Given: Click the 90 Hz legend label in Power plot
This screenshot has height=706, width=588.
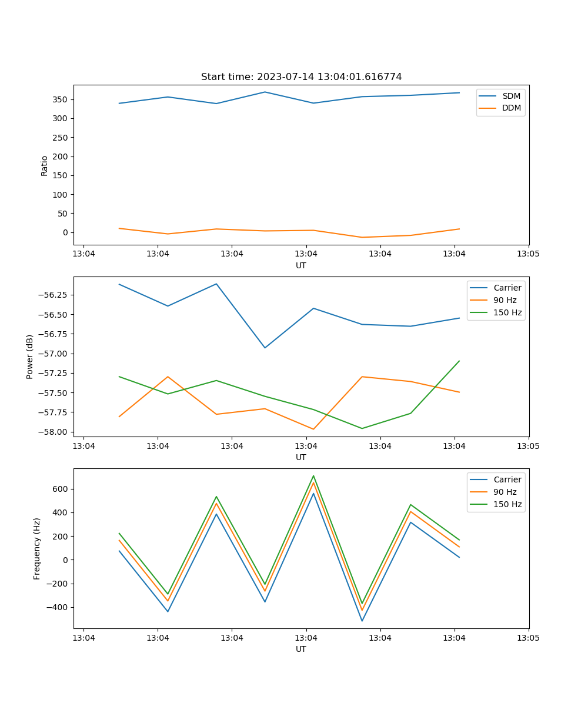Looking at the screenshot, I should [505, 300].
